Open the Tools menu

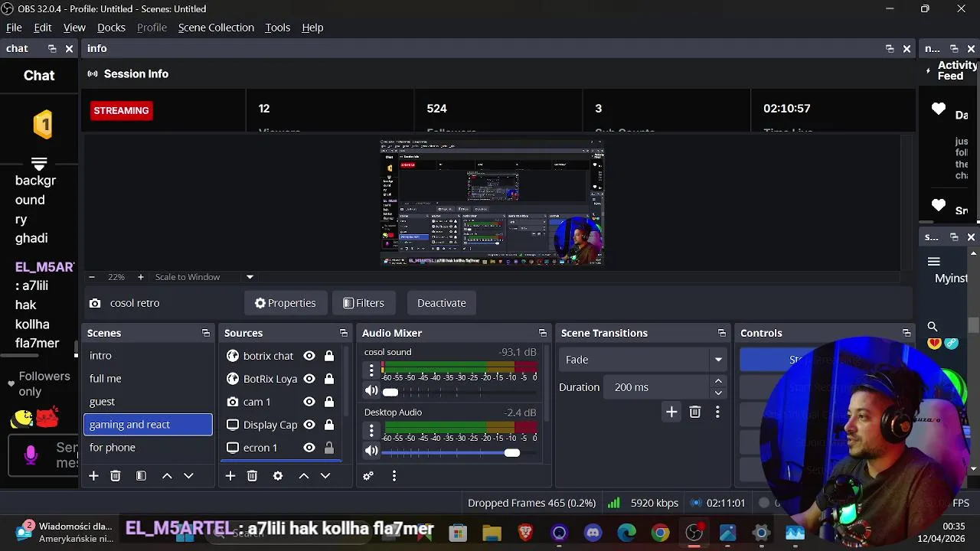coord(277,28)
